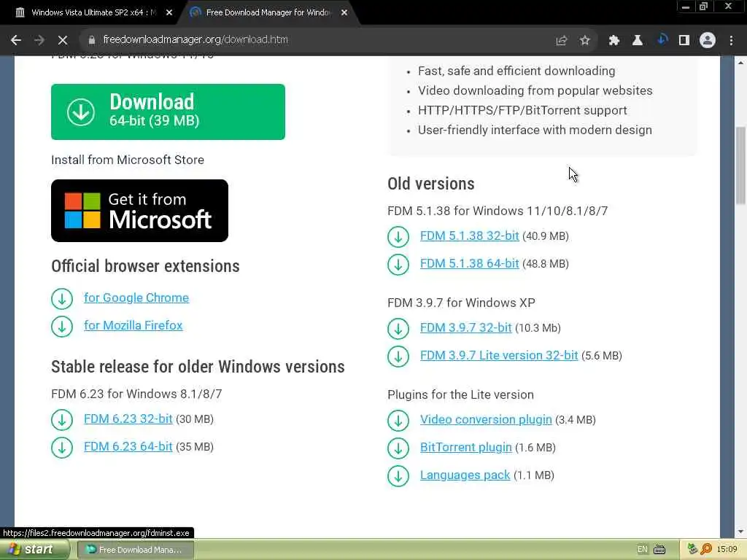Download FDM 3.9.7 32-bit link

pos(466,328)
